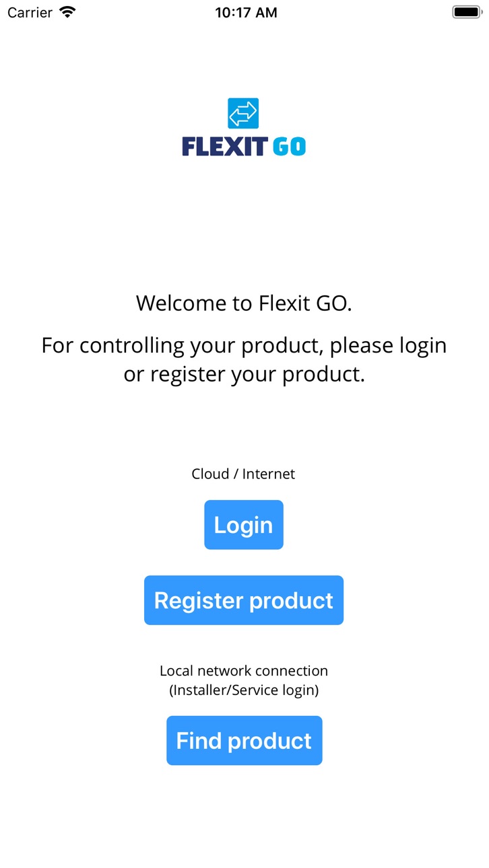Tap the Carrier label in status bar
The image size is (489, 868).
click(30, 12)
